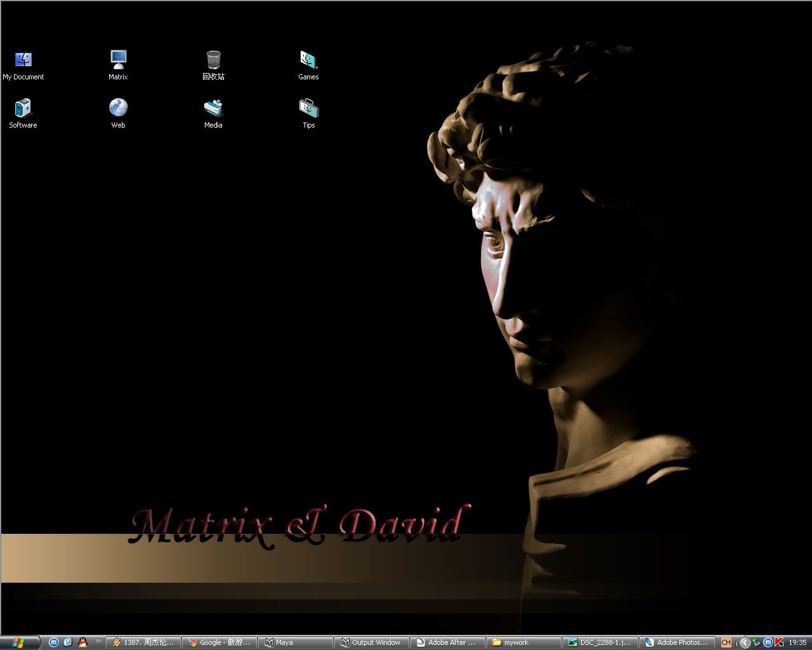The height and width of the screenshot is (650, 812).
Task: Click the Maxthon system tray icon
Action: click(768, 642)
